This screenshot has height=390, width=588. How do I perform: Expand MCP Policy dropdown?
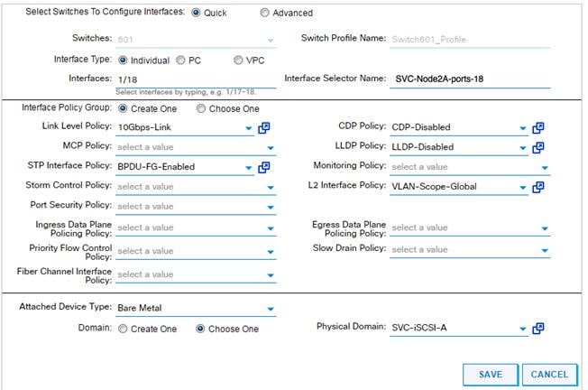(271, 148)
